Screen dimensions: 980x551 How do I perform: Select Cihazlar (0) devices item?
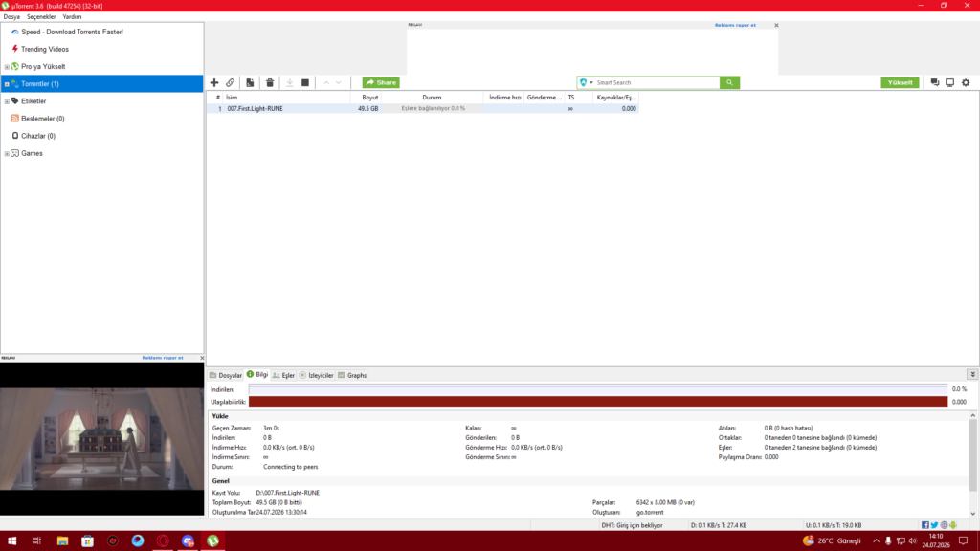[38, 136]
